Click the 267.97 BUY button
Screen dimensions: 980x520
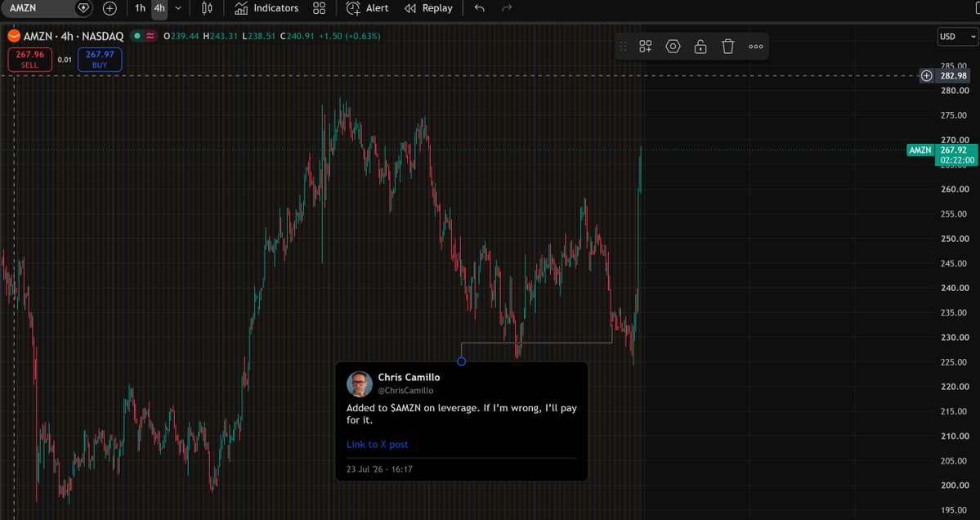tap(100, 60)
